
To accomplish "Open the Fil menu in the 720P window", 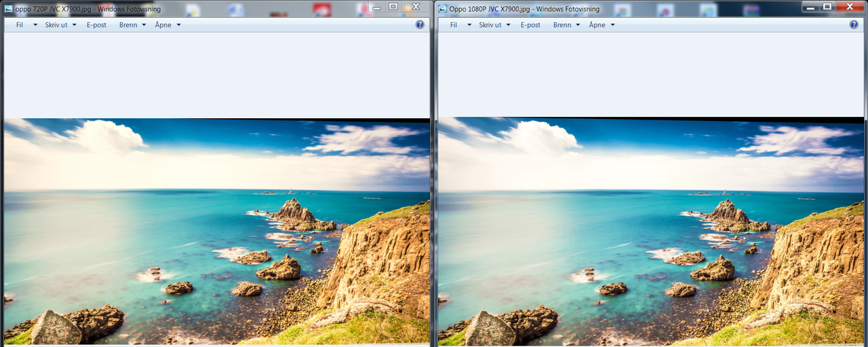I will tap(26, 24).
